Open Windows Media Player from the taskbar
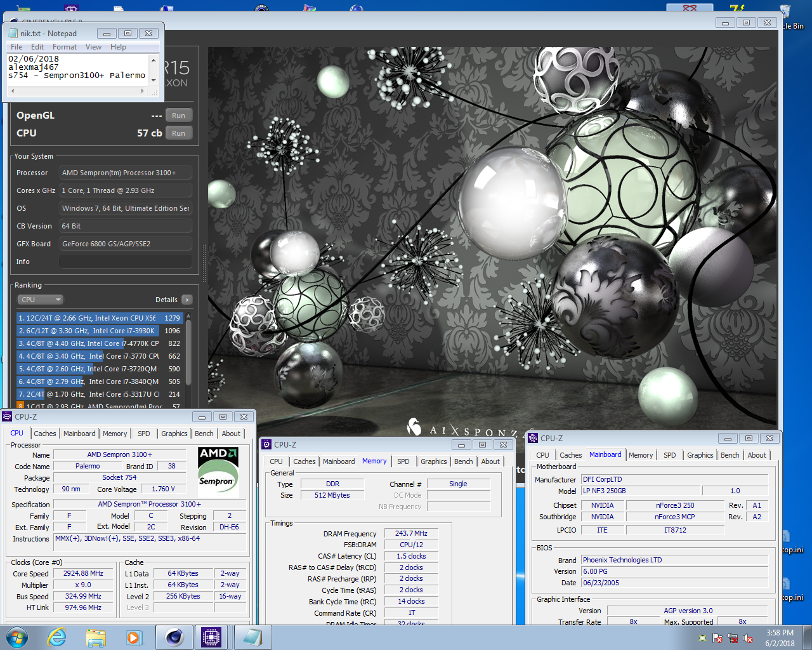The image size is (812, 650). pyautogui.click(x=134, y=637)
